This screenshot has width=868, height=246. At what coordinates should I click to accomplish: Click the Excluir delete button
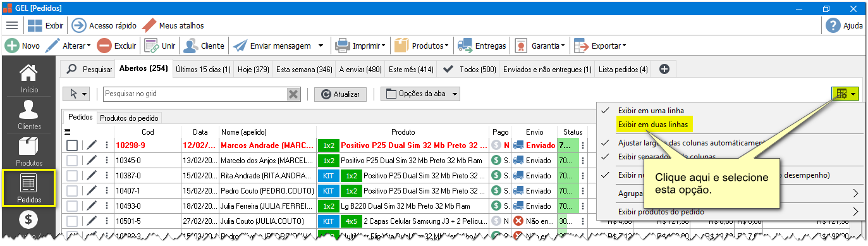117,46
